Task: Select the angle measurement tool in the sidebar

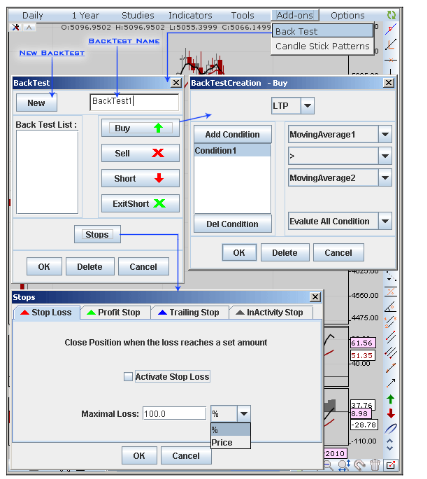Action: point(391,307)
